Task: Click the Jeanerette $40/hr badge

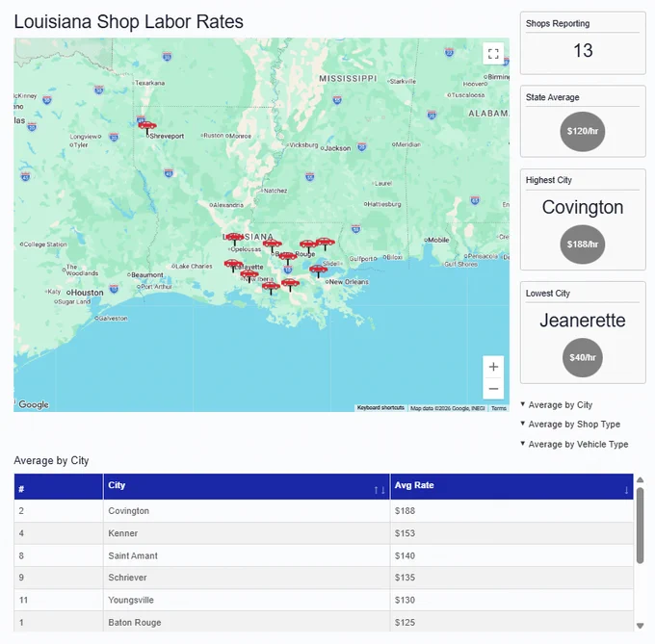Action: pyautogui.click(x=583, y=357)
